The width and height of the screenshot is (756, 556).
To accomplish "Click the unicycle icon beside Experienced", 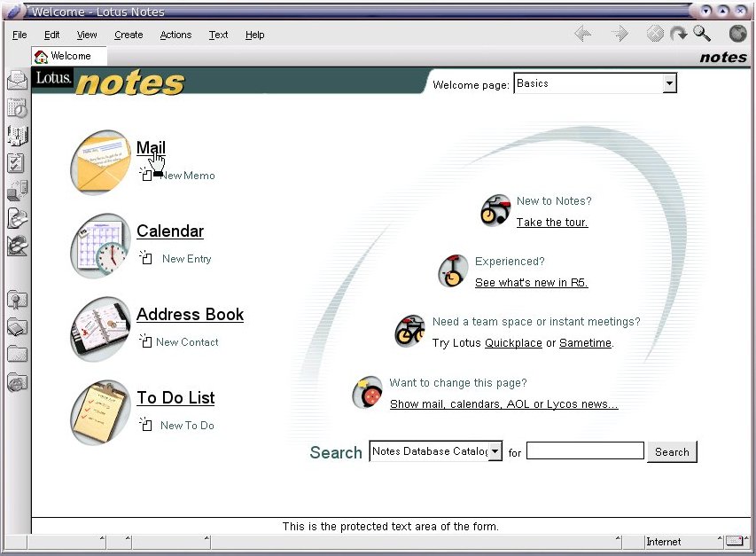I will 453,271.
